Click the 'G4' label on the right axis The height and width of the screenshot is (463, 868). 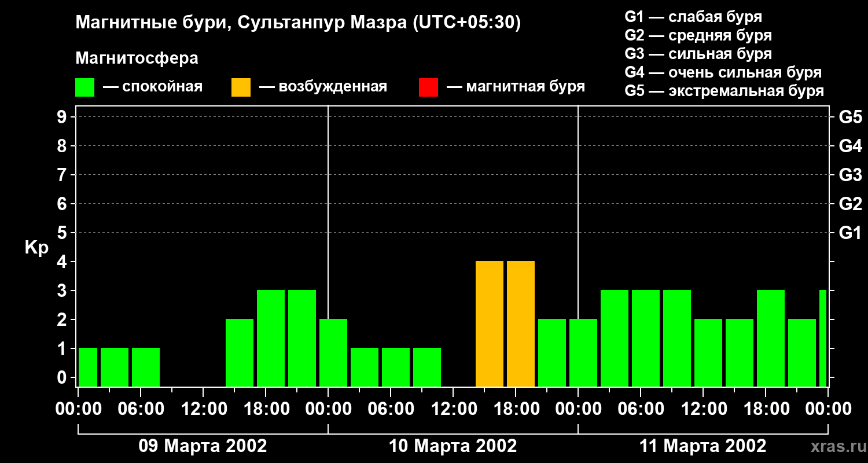tap(850, 146)
